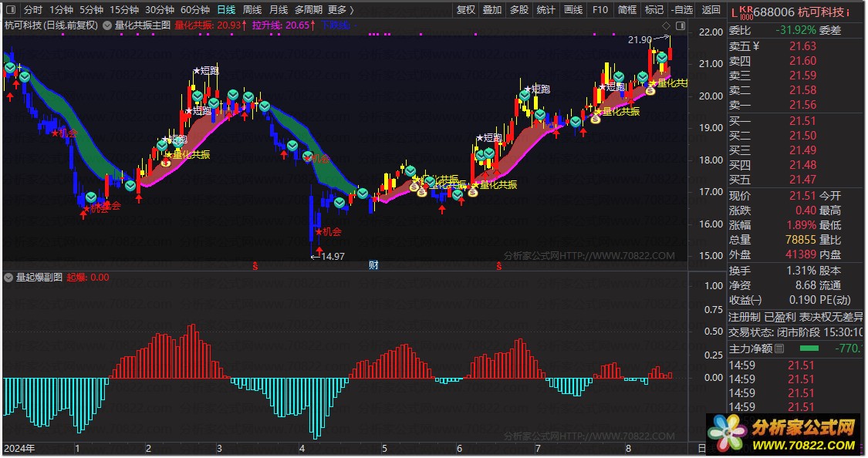Click the 14.97 low price label

point(333,257)
